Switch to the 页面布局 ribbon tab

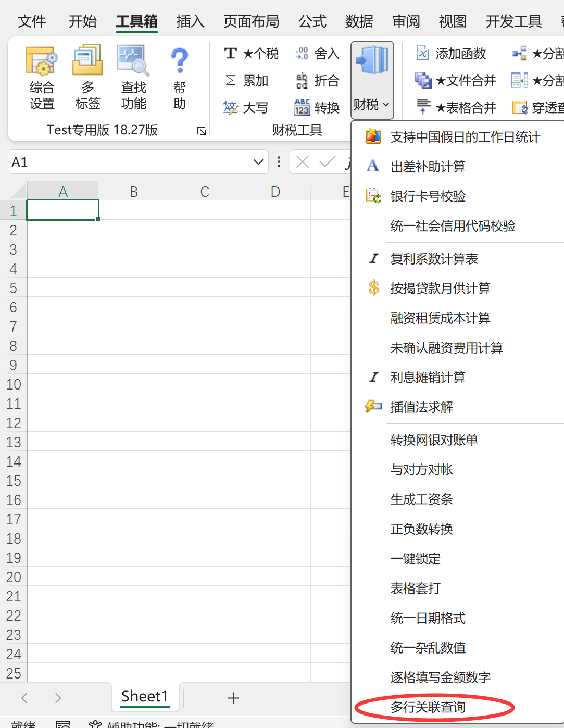pyautogui.click(x=251, y=21)
